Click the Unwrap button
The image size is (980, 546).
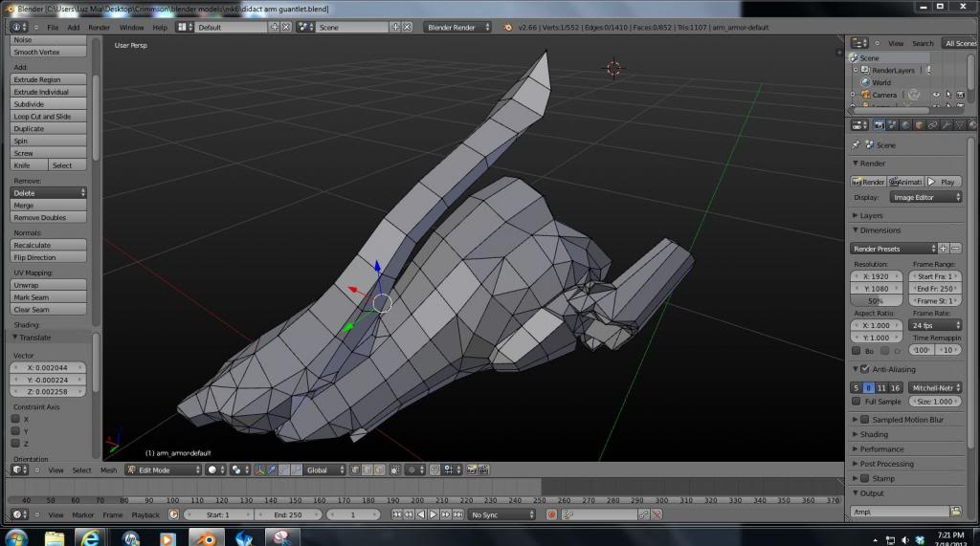(x=48, y=285)
